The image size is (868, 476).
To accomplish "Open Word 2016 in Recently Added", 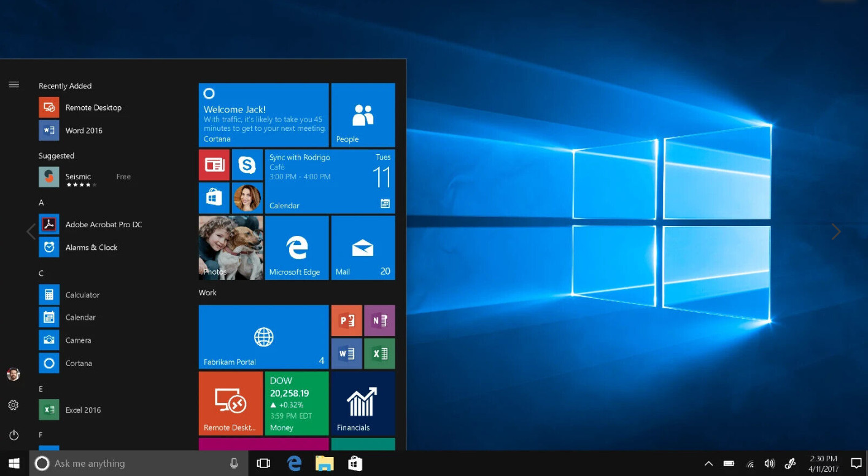I will point(71,130).
